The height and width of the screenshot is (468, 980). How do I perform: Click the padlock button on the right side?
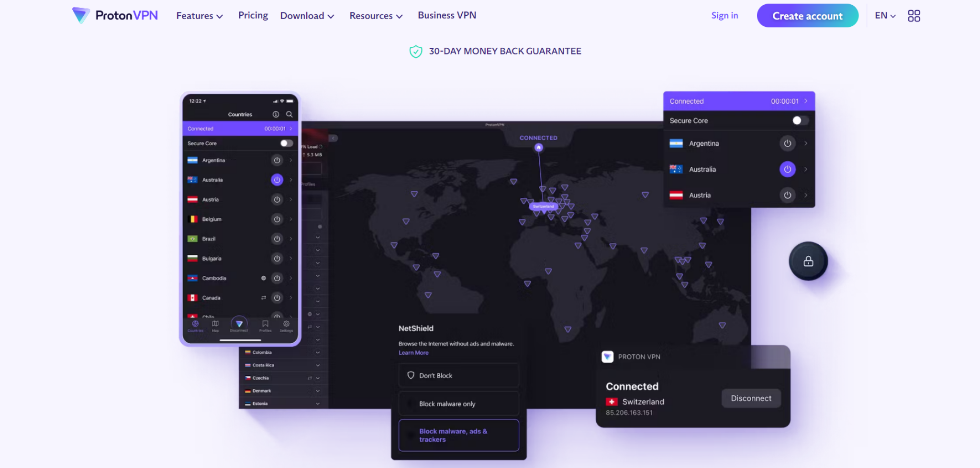(x=809, y=261)
